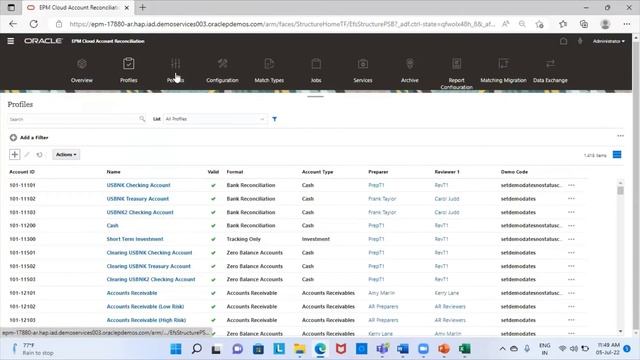640x360 pixels.
Task: Click the table vertical scrollbar thumb
Action: 620,191
